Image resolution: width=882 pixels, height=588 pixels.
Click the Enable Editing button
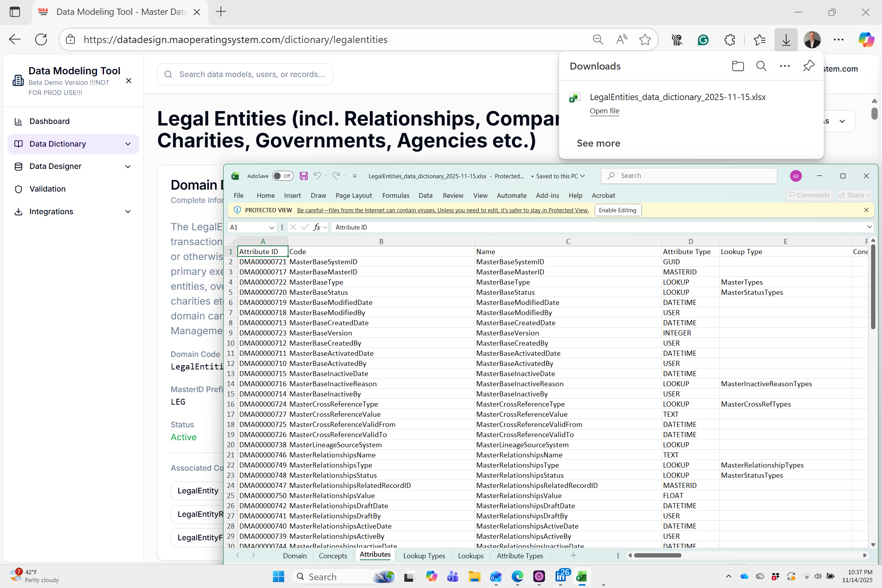pyautogui.click(x=617, y=210)
